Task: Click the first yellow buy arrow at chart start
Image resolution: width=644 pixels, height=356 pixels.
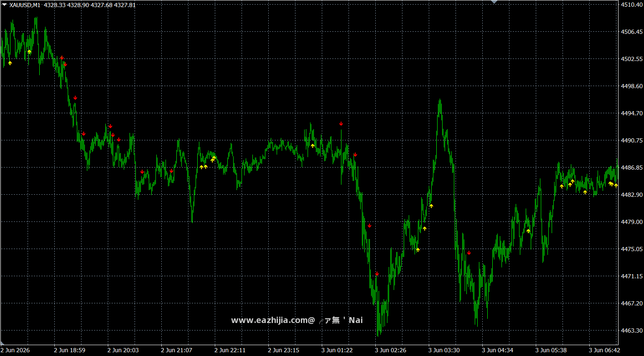Action: coord(10,63)
